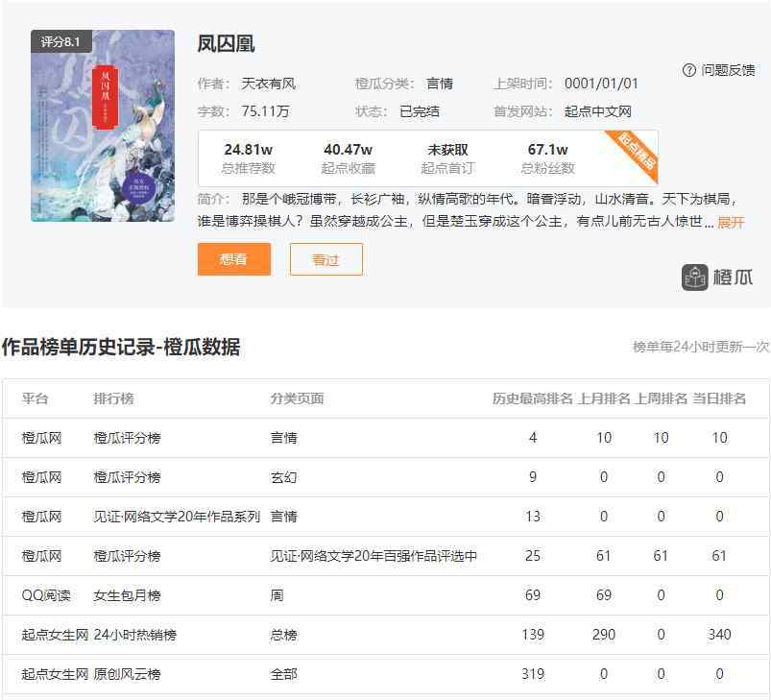Click highest rank 319 for 原创风云榜

(533, 674)
